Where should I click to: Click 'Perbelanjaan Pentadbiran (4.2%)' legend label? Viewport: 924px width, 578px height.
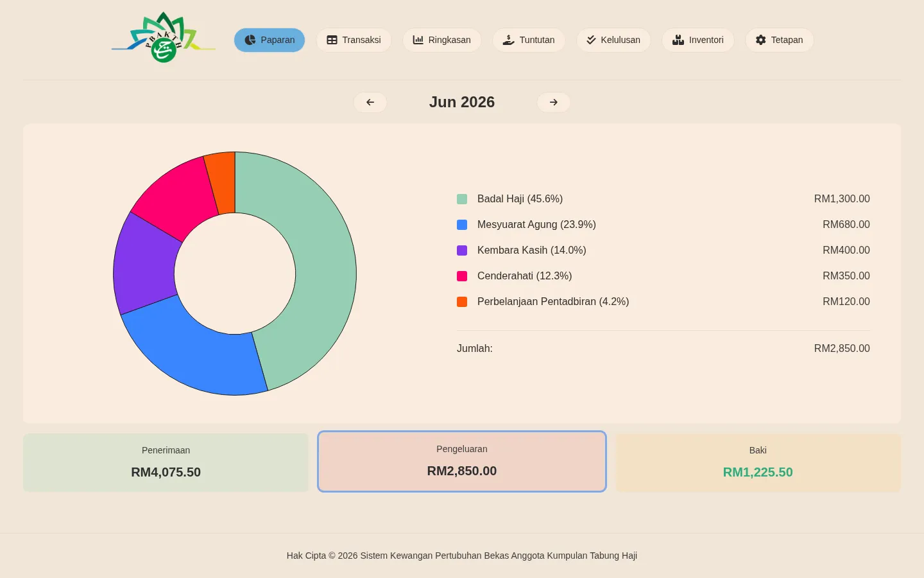[553, 302]
